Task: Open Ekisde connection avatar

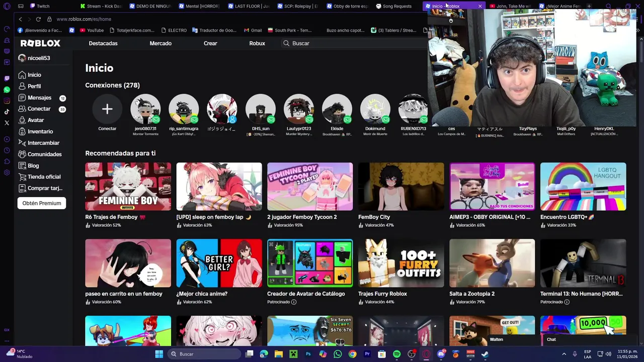Action: tap(337, 109)
